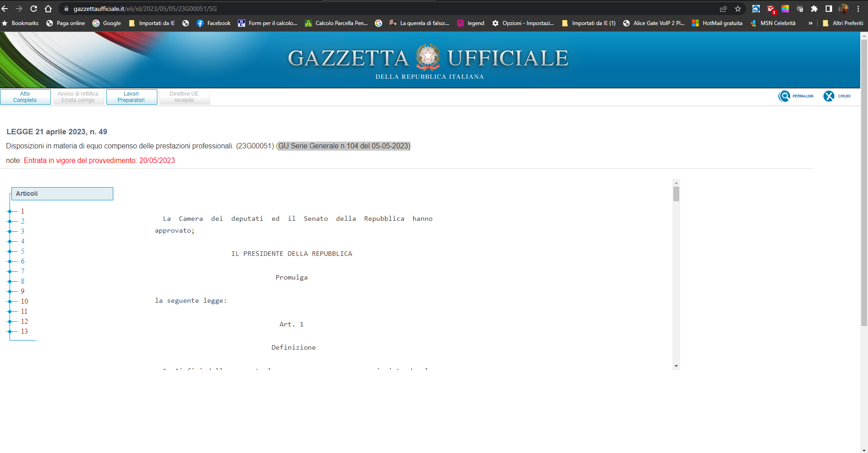Viewport: 868px width, 453px height.
Task: Click the CHIUDI close icon
Action: point(829,96)
